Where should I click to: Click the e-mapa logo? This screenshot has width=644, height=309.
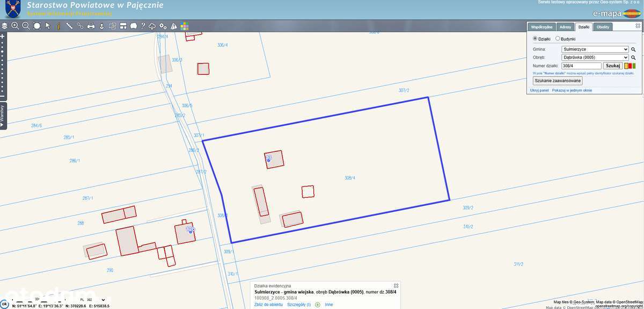point(617,13)
